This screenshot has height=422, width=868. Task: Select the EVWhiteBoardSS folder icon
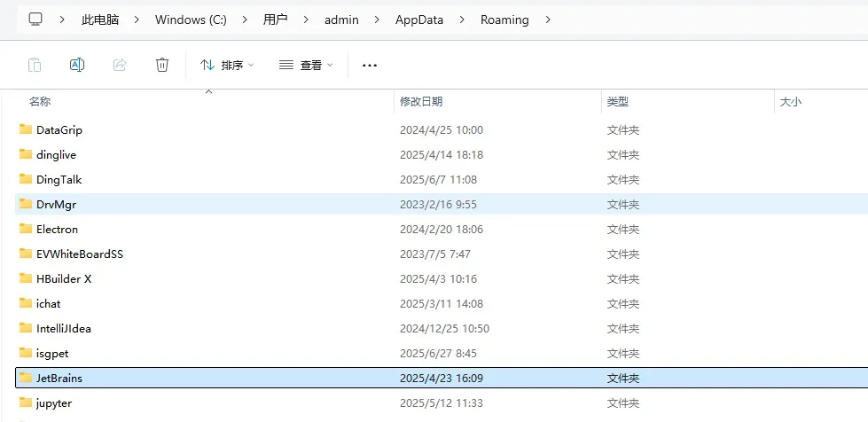pyautogui.click(x=26, y=254)
